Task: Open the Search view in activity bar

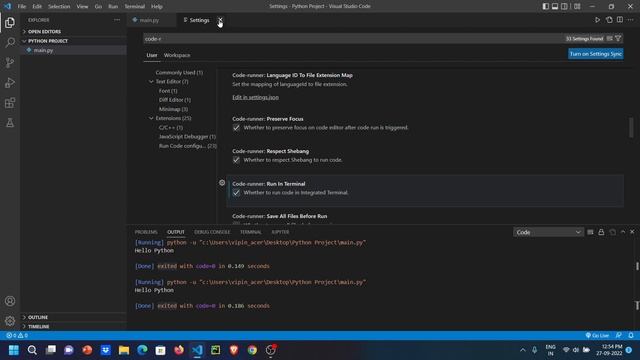Action: click(x=10, y=42)
